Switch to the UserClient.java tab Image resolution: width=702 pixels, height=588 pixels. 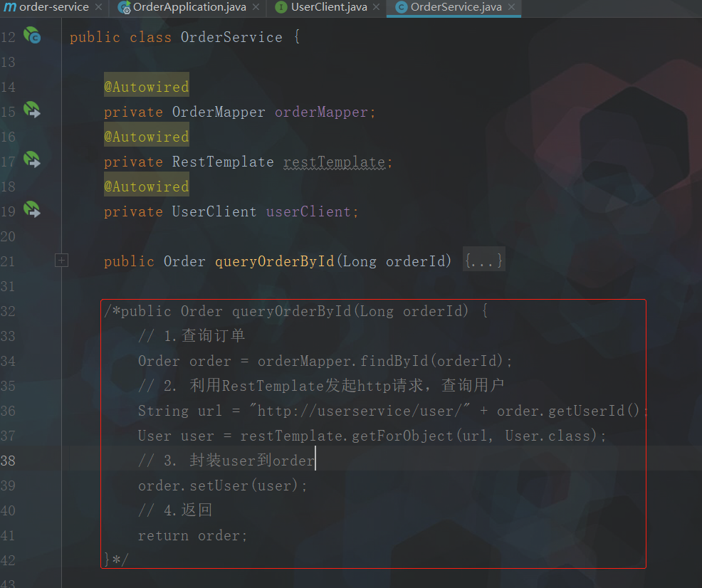[x=329, y=7]
